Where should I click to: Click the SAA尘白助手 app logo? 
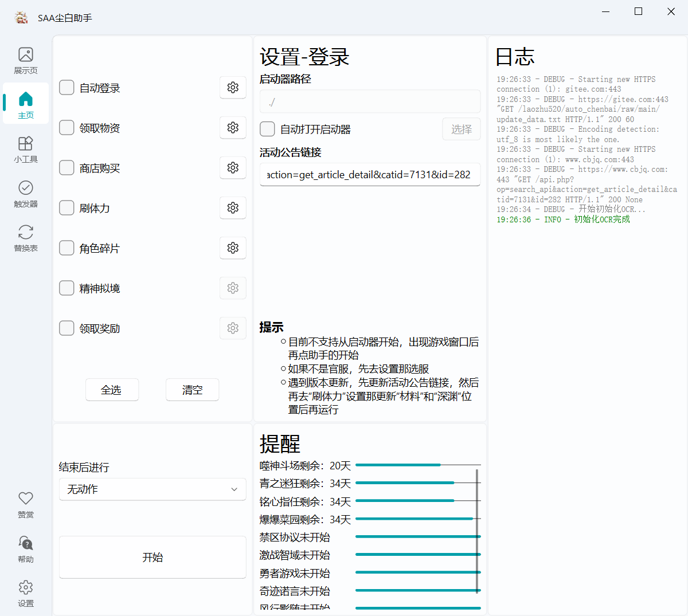(21, 18)
